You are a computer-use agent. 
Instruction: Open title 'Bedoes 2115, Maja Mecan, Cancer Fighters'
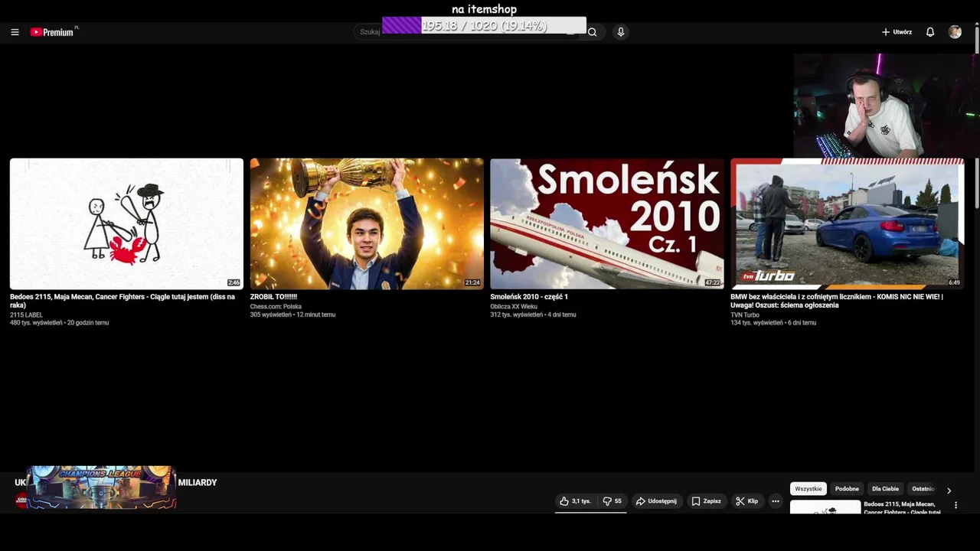[x=122, y=301]
